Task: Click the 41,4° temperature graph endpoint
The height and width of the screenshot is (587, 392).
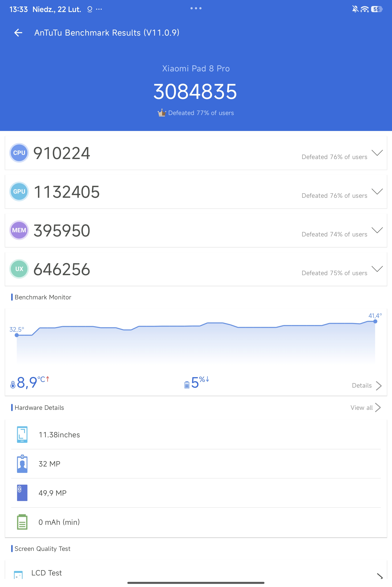Action: point(375,322)
